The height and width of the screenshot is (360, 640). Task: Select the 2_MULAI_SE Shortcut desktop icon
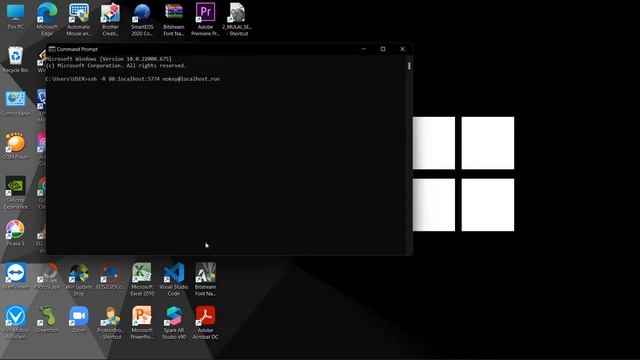click(237, 19)
